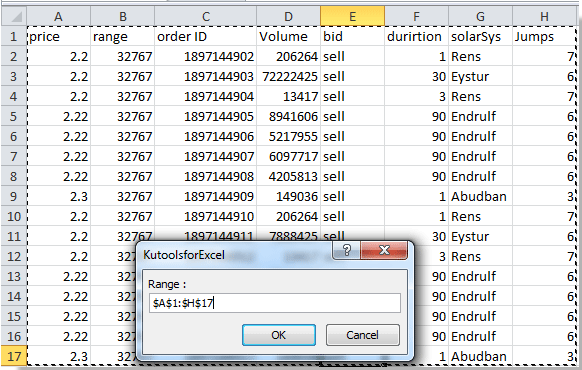Select column H header
The width and height of the screenshot is (582, 370).
544,16
